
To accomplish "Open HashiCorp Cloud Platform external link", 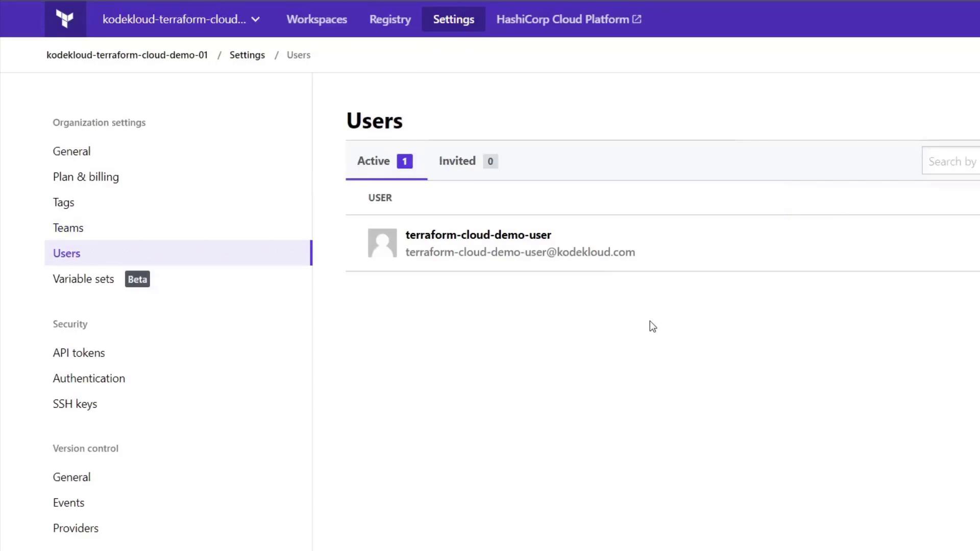I will [569, 19].
